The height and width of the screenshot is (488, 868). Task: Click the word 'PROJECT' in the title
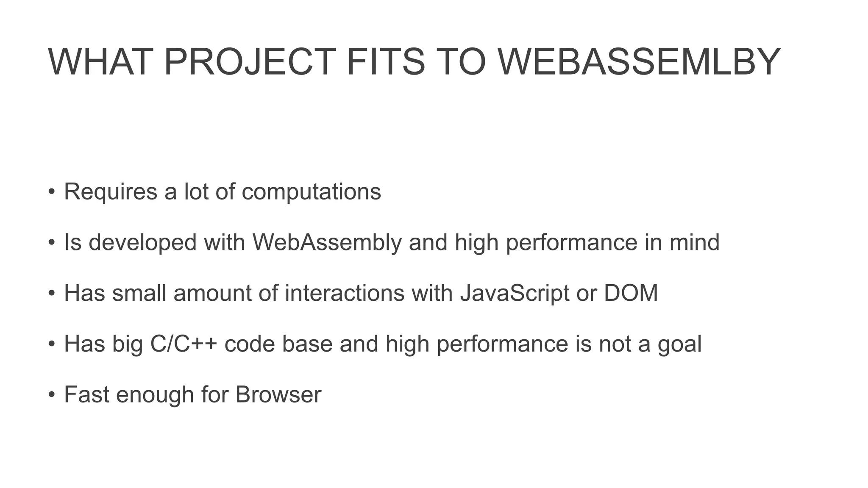click(250, 62)
